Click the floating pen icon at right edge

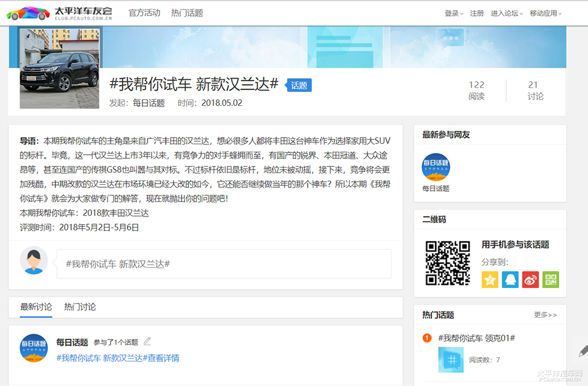[582, 351]
